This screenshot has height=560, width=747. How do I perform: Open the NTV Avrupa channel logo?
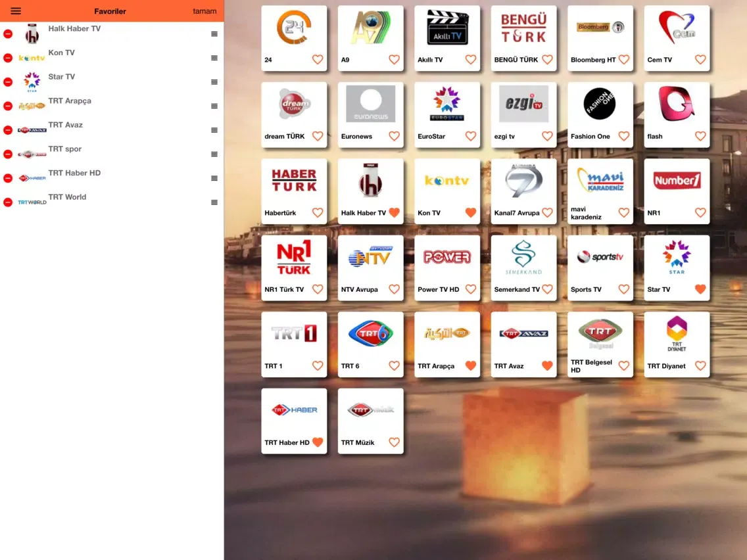point(371,256)
